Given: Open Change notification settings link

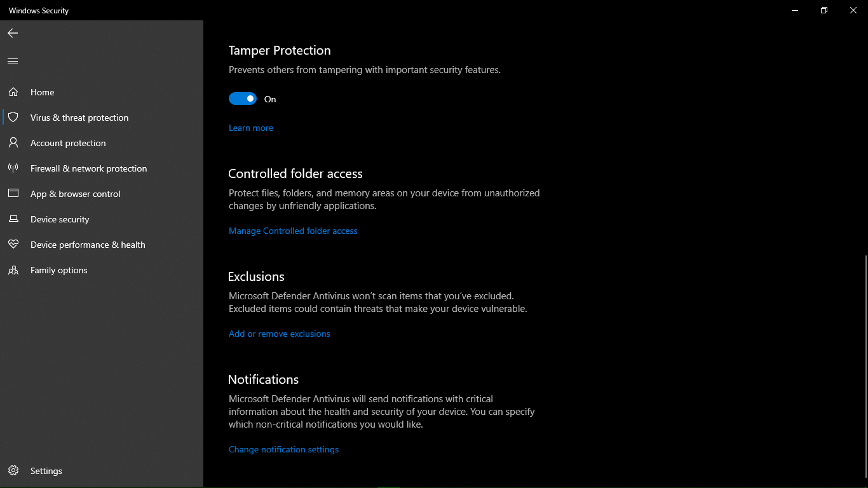Looking at the screenshot, I should (x=284, y=449).
